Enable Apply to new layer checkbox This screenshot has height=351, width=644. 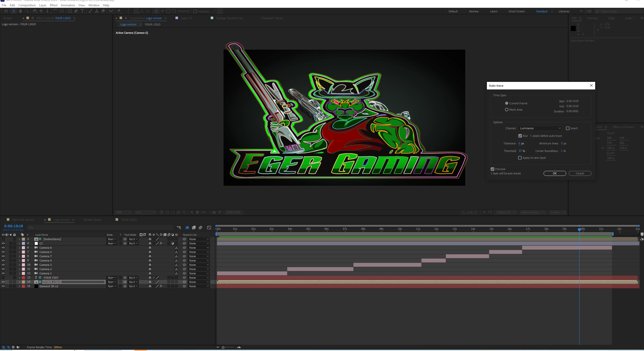pyautogui.click(x=520, y=158)
